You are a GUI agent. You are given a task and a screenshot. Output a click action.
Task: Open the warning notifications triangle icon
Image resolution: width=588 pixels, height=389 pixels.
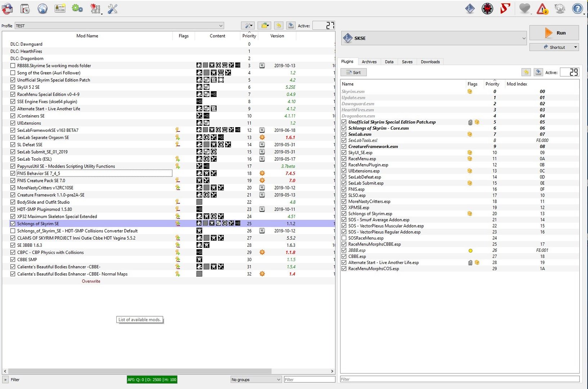[542, 9]
